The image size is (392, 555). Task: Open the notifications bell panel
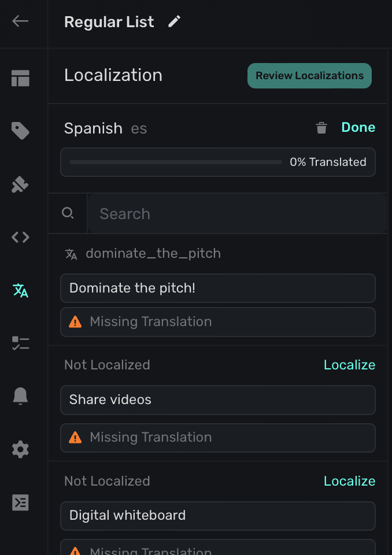[20, 396]
